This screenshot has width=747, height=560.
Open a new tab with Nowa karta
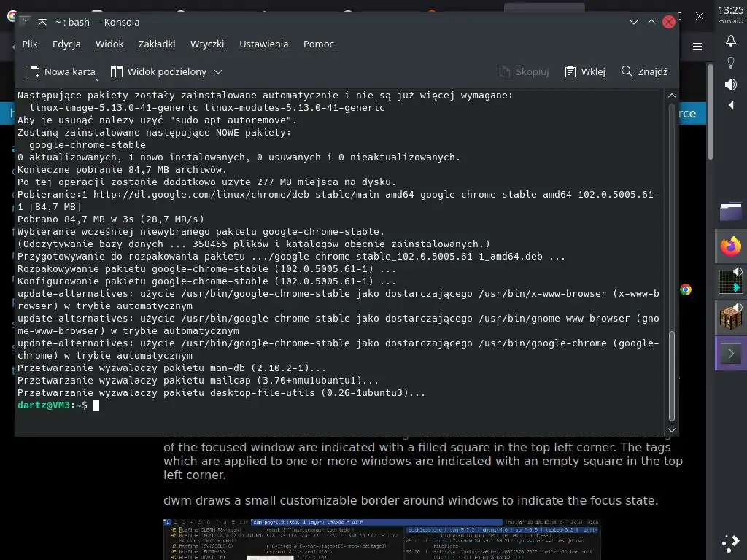(x=61, y=72)
